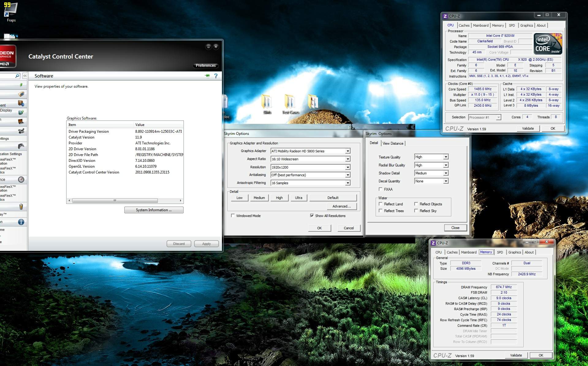Enable the FXAA checkbox
The height and width of the screenshot is (366, 588).
381,189
